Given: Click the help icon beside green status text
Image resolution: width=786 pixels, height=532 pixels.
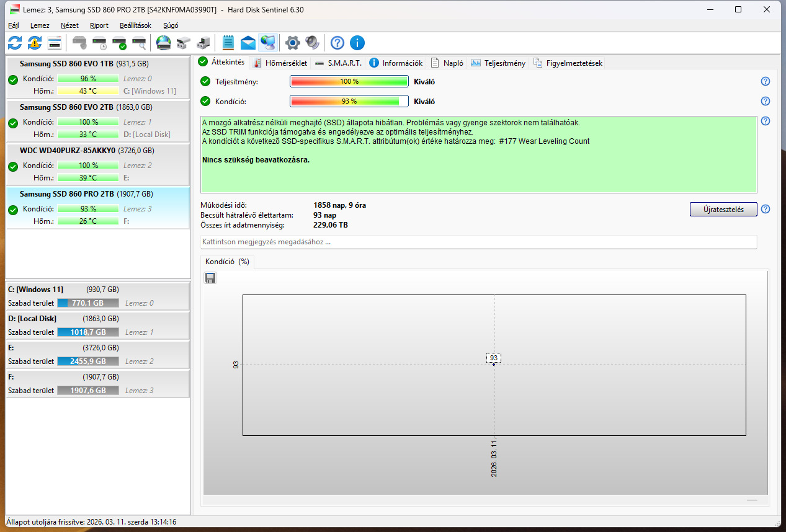Looking at the screenshot, I should click(x=766, y=121).
